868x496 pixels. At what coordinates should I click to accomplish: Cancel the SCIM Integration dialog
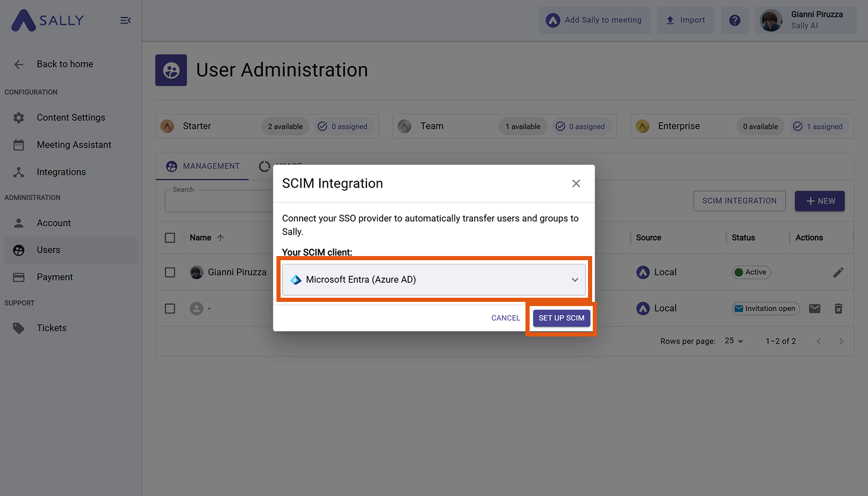505,318
